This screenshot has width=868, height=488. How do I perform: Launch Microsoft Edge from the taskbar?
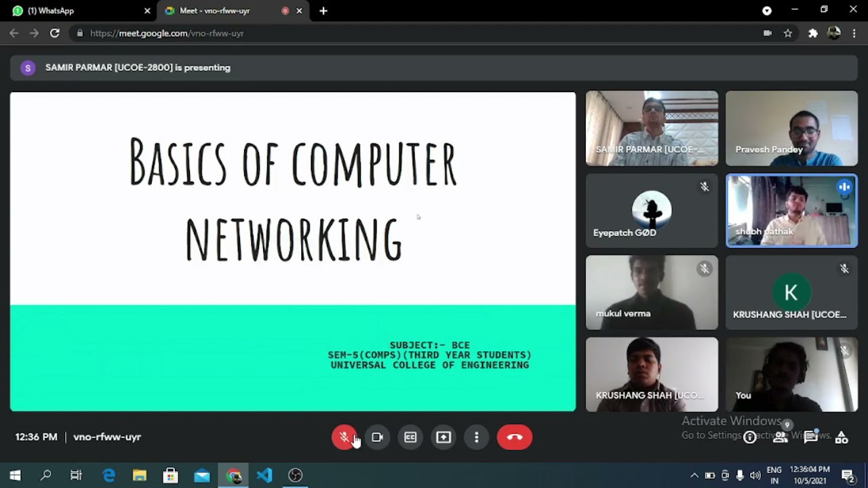(x=108, y=476)
